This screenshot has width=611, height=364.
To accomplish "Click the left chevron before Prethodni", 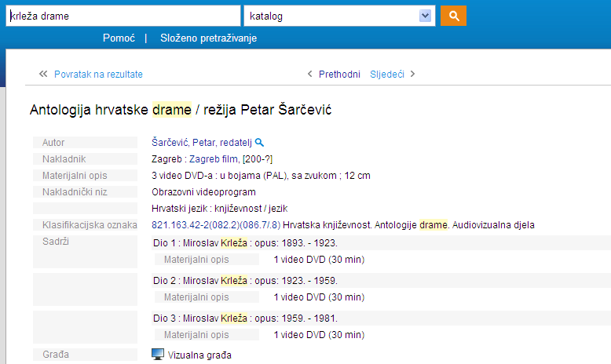I will (310, 75).
